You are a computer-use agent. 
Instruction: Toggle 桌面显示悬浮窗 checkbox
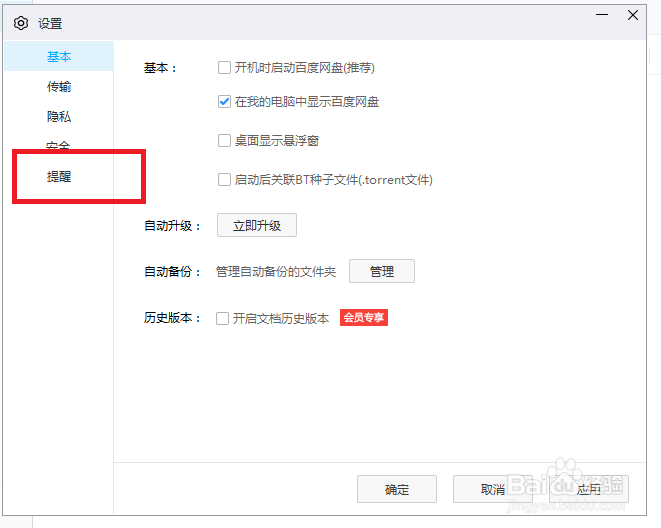[x=224, y=140]
